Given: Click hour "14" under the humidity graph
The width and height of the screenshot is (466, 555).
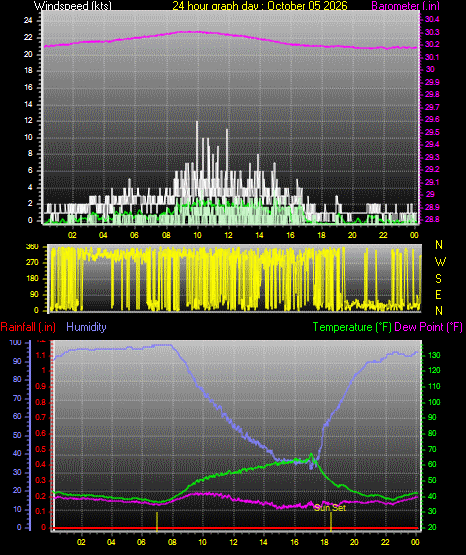Looking at the screenshot, I should pos(263,542).
